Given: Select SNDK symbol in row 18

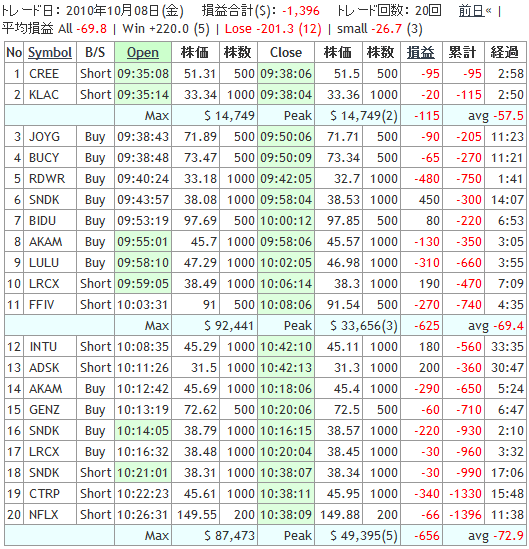Looking at the screenshot, I should [44, 473].
